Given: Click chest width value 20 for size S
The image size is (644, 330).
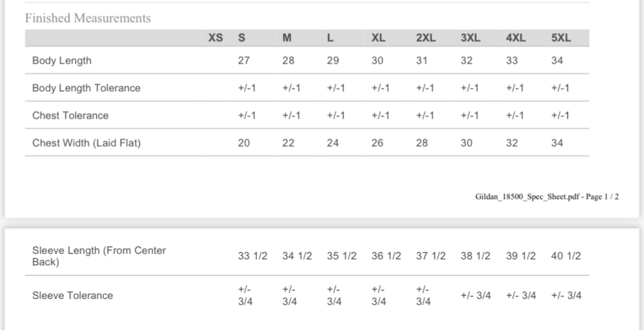Looking at the screenshot, I should click(x=244, y=144).
